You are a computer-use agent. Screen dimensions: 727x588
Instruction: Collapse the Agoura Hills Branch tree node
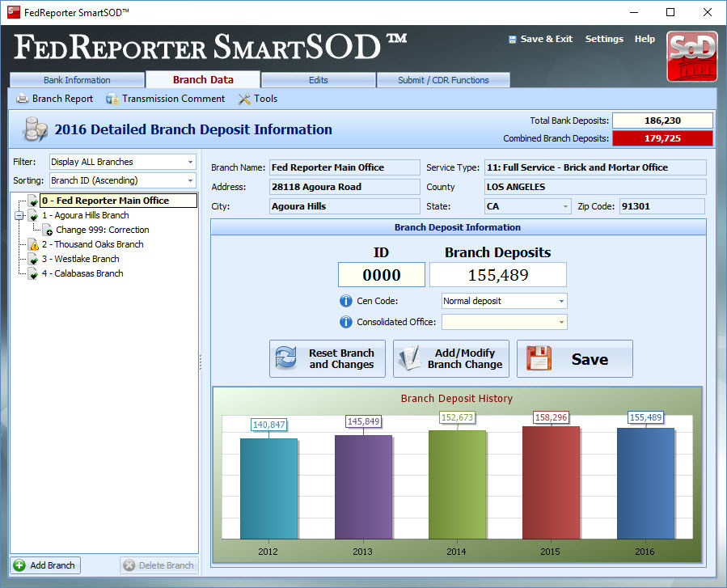(x=19, y=215)
